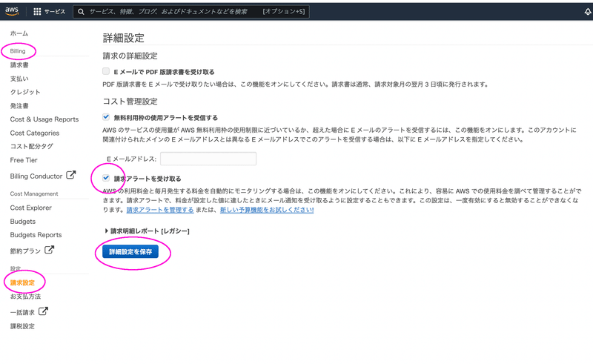The image size is (593, 364).
Task: Focus the E メールアドレス input field
Action: pyautogui.click(x=208, y=159)
